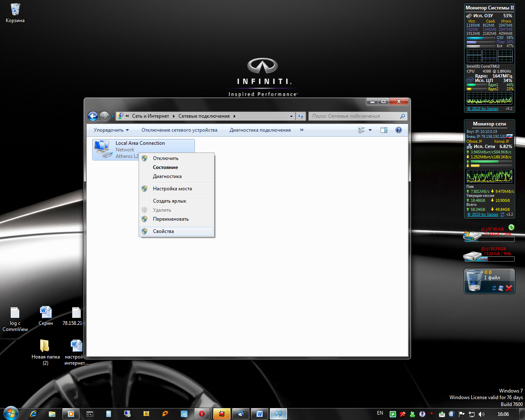Click the ОЗУ usage bar in system monitor

click(481, 38)
